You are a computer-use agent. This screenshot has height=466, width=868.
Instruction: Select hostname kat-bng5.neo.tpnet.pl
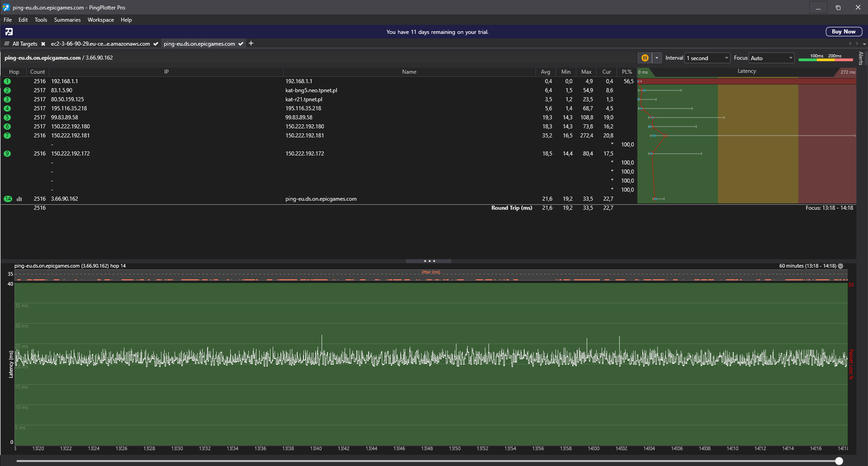tap(311, 90)
